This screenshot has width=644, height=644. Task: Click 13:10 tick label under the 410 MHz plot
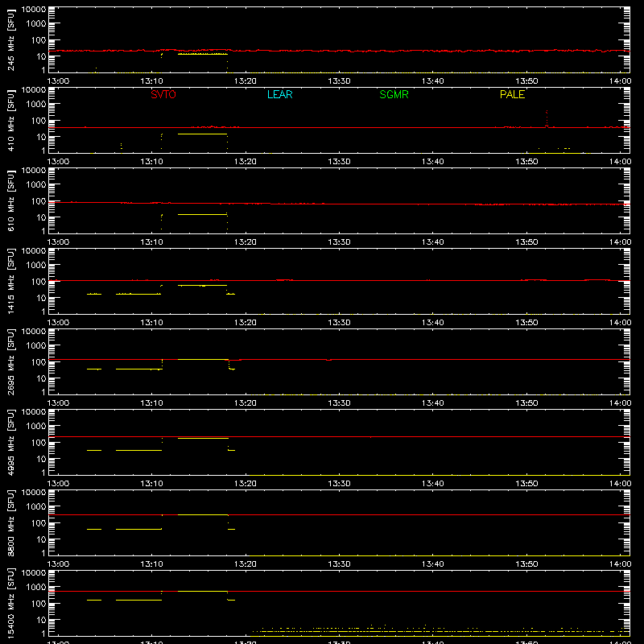click(151, 162)
